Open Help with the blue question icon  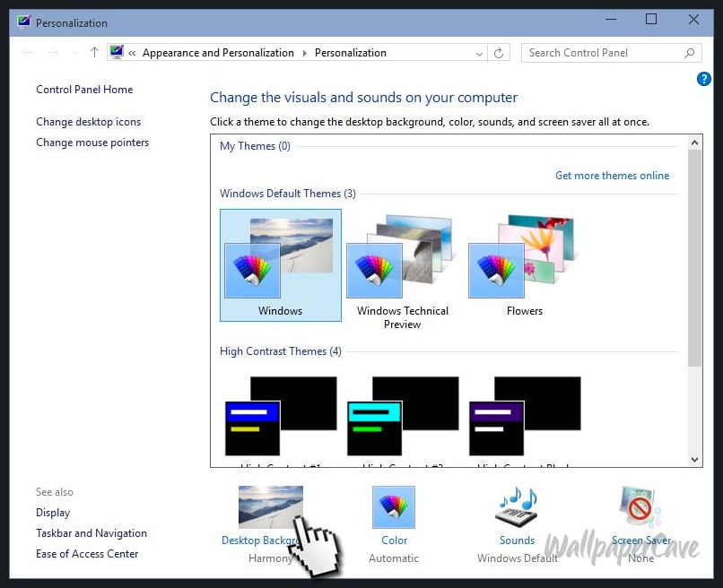click(703, 79)
